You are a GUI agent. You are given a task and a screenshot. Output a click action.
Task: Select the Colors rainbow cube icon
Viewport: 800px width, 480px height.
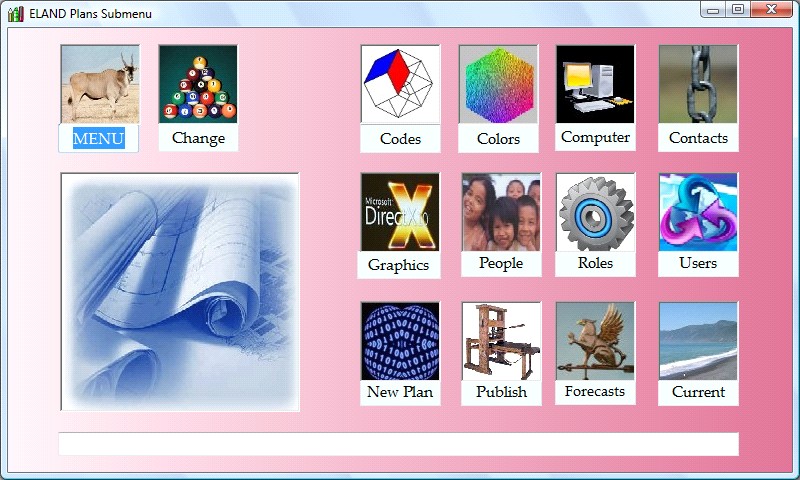pos(498,84)
